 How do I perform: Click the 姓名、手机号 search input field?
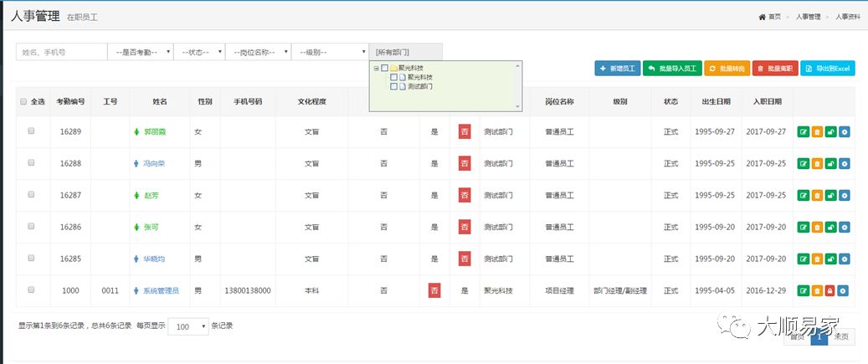tap(62, 52)
